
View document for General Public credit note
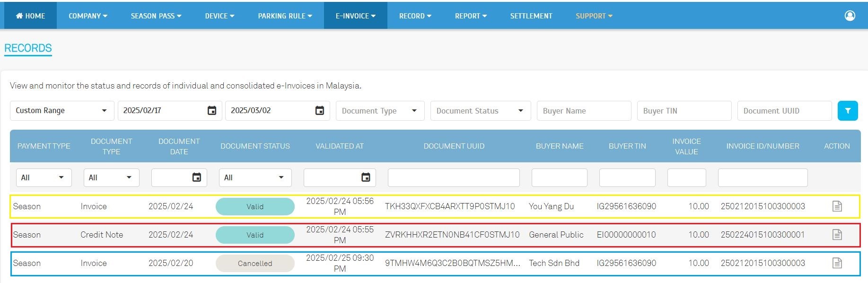click(837, 235)
